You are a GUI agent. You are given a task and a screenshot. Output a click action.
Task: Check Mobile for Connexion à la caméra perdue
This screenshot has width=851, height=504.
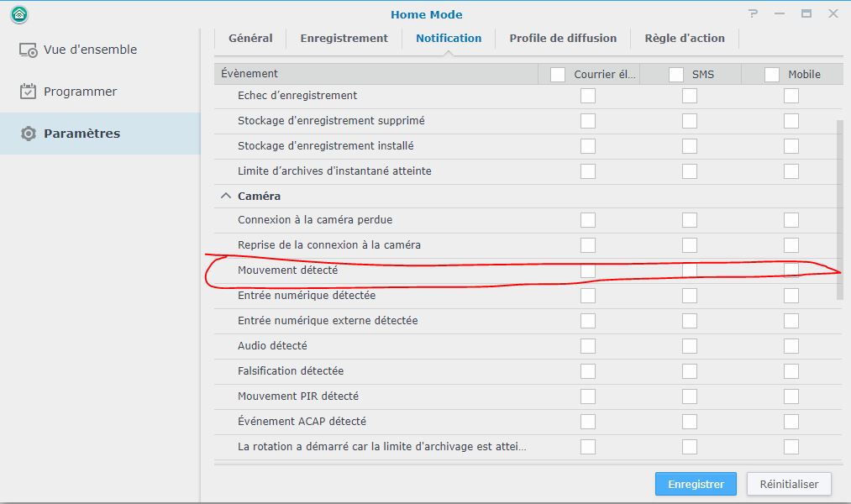coord(791,220)
